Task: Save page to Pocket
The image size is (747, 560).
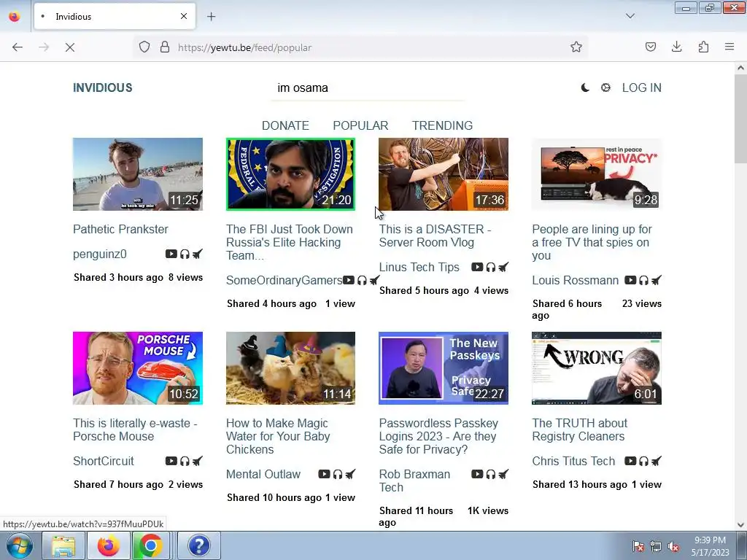Action: [x=651, y=47]
